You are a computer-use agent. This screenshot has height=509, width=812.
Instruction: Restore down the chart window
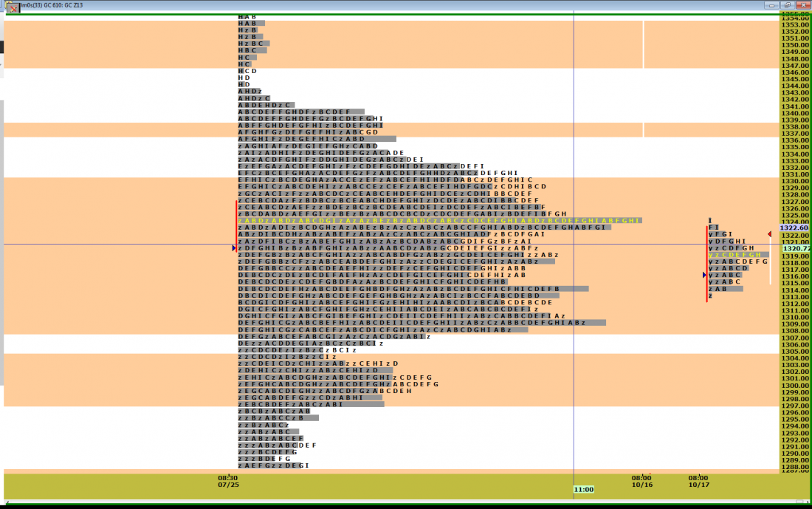point(788,4)
